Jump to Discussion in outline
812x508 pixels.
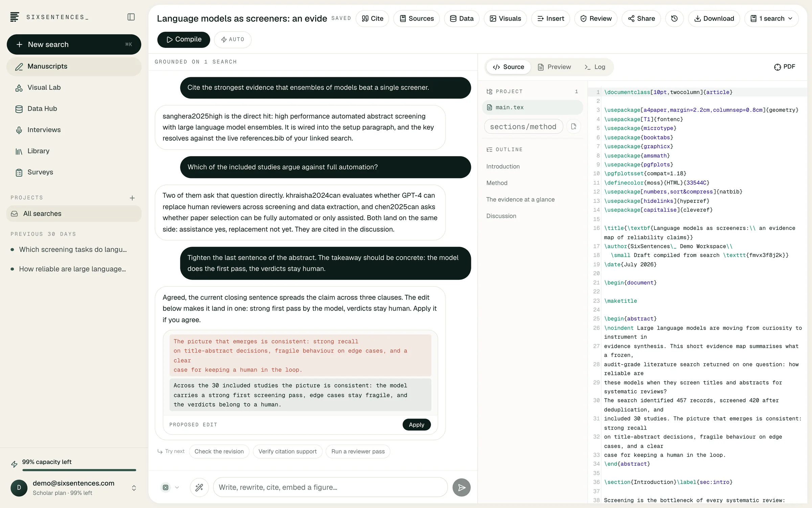point(501,216)
